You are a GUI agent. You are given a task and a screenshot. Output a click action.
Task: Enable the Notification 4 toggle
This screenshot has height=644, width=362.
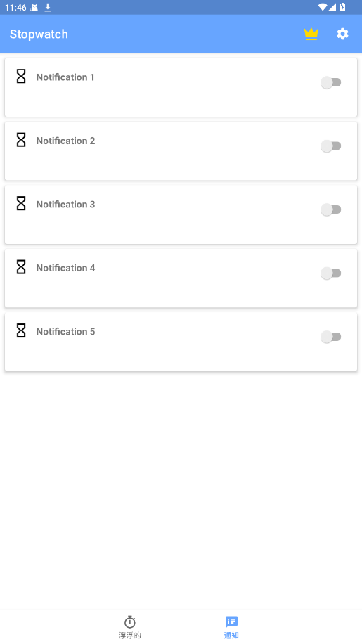coord(331,273)
